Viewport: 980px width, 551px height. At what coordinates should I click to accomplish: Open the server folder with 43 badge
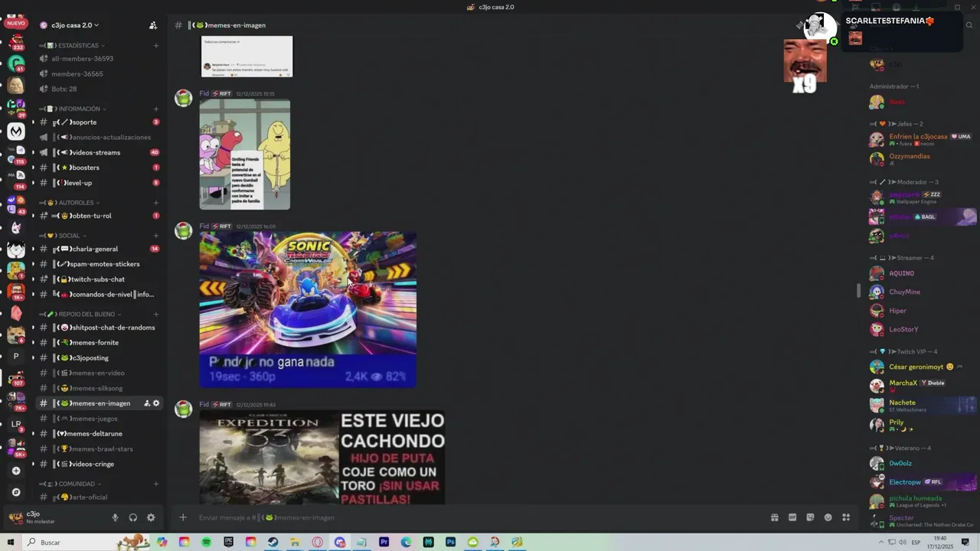tap(16, 205)
